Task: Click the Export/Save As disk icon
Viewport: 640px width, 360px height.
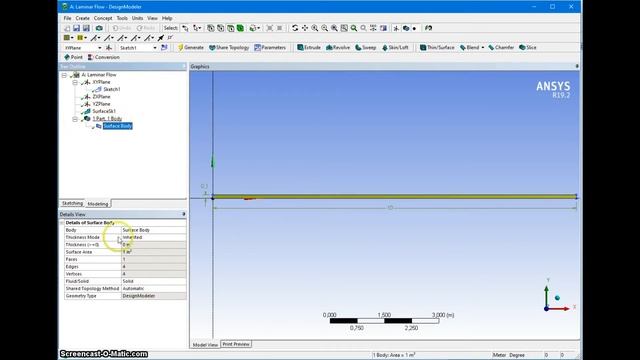Action: (86, 28)
